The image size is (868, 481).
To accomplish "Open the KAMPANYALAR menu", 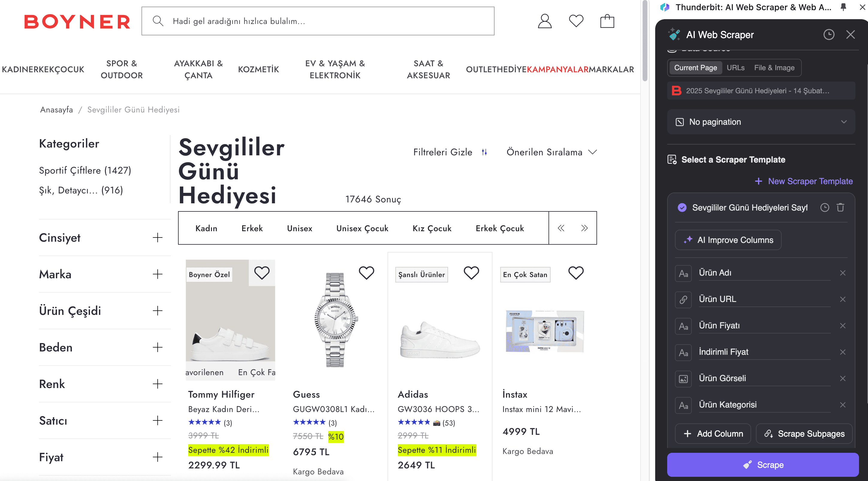I will coord(558,70).
